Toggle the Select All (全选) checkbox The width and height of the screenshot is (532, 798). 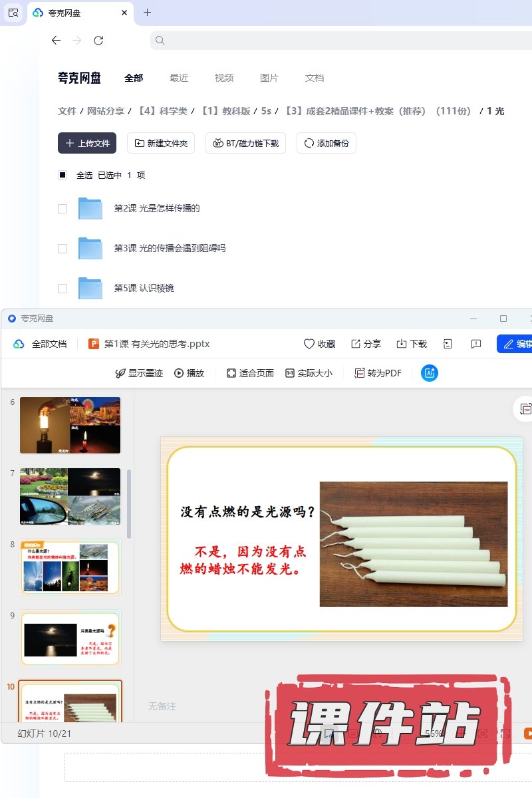point(63,176)
